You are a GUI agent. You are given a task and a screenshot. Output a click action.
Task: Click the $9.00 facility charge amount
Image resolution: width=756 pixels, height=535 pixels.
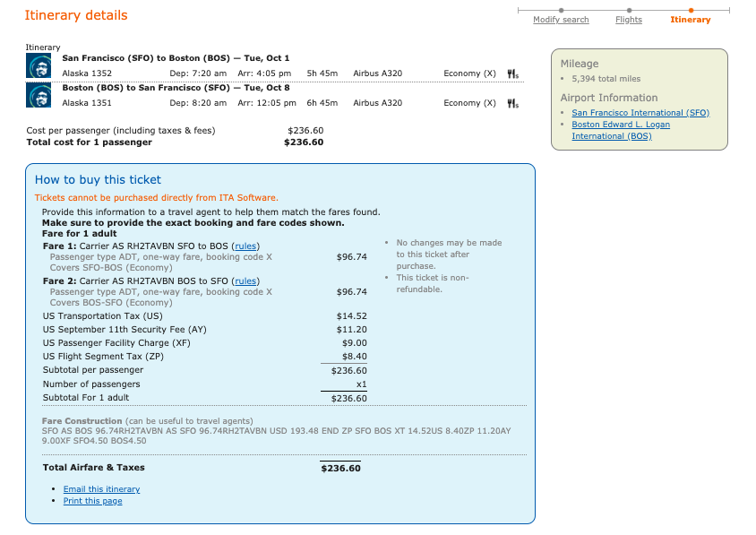click(x=355, y=343)
